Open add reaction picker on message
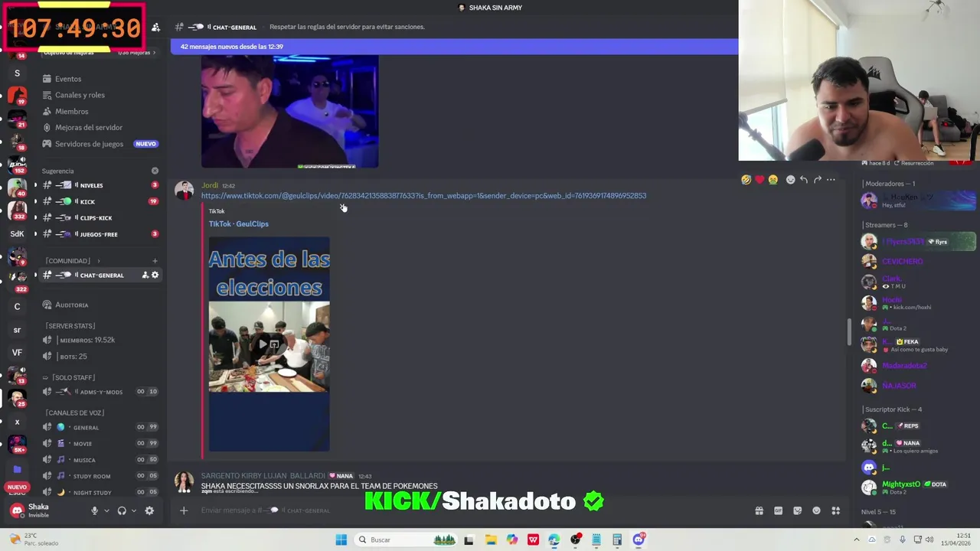980x551 pixels. 790,180
